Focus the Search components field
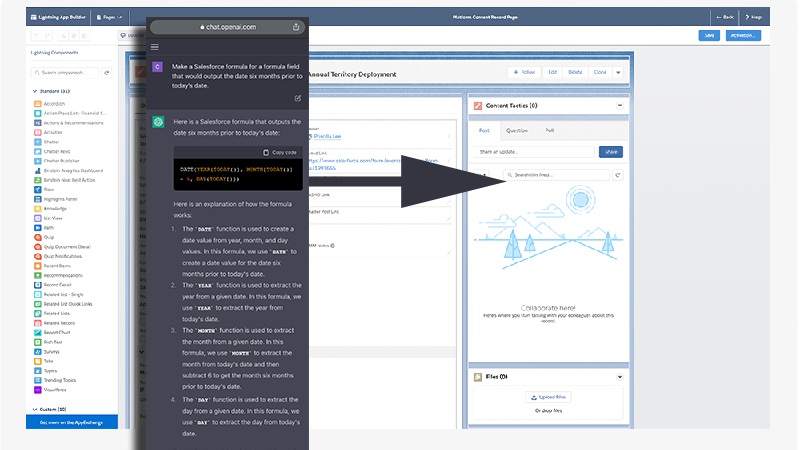 click(65, 72)
